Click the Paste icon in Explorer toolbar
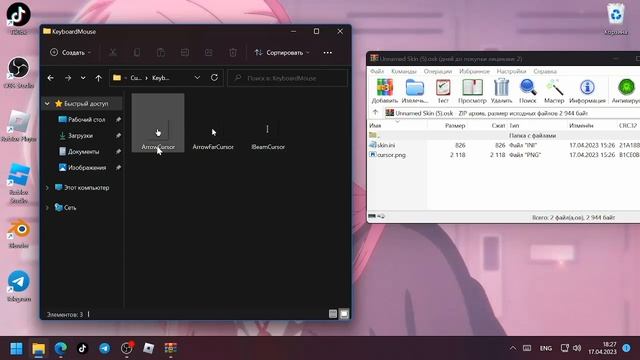Viewport: 640px width, 360px height. 161,53
